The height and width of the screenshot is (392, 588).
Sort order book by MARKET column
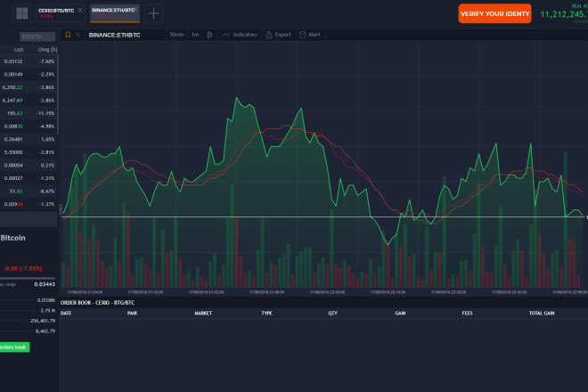coord(203,314)
